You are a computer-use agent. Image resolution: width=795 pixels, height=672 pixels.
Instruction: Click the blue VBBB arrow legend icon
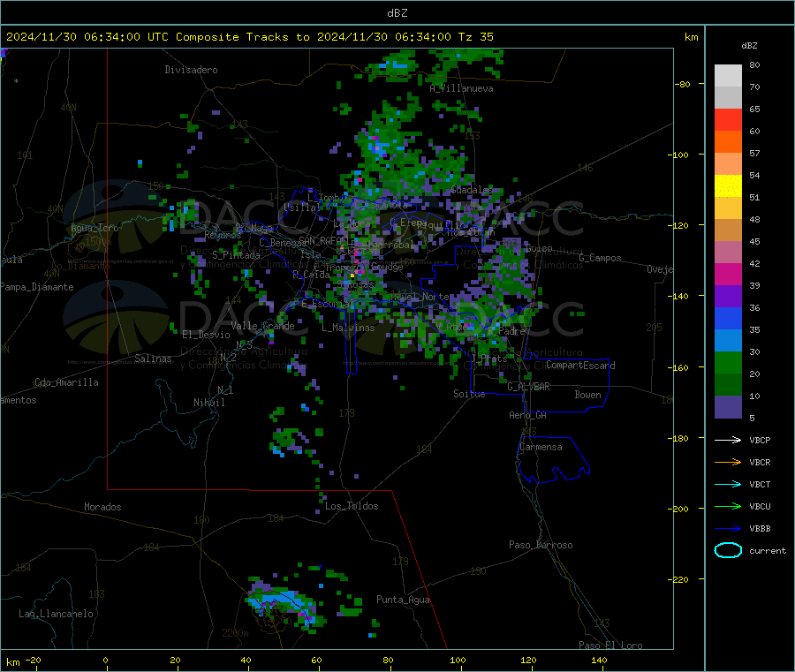(x=728, y=529)
